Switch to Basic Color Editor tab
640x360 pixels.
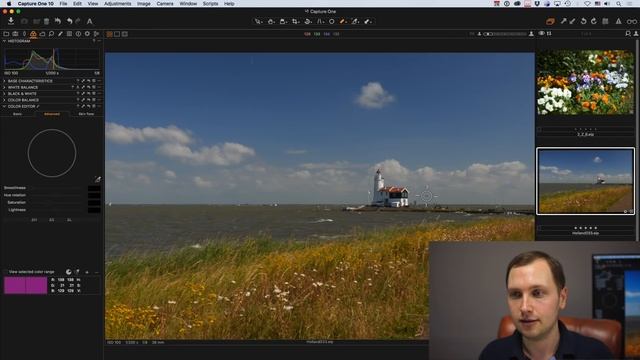pyautogui.click(x=18, y=114)
